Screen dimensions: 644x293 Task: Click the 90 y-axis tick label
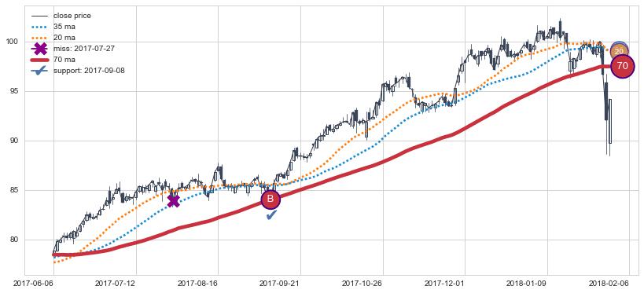(x=15, y=141)
